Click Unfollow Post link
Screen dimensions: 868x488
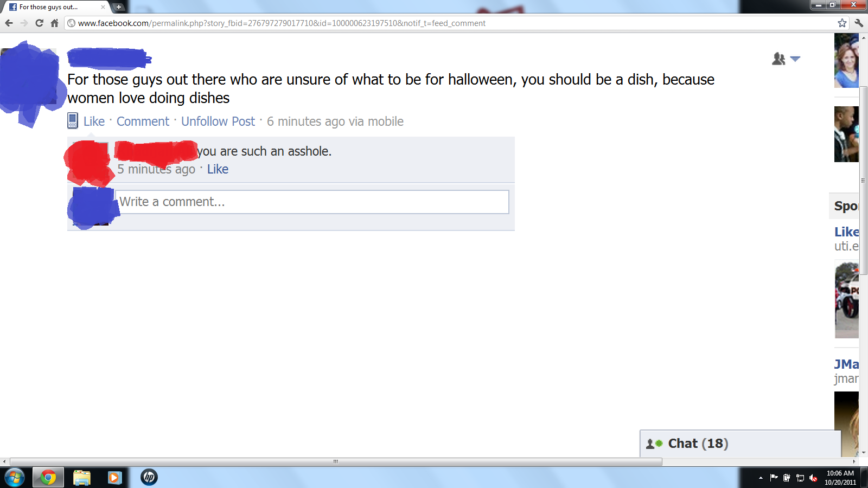(x=218, y=121)
